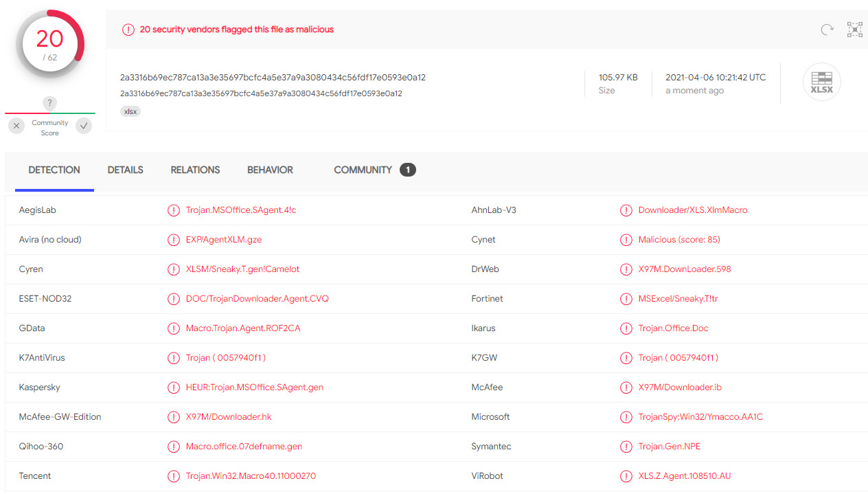Click the warning icon beside X97M/Downloader.ib
The image size is (868, 494).
point(626,388)
